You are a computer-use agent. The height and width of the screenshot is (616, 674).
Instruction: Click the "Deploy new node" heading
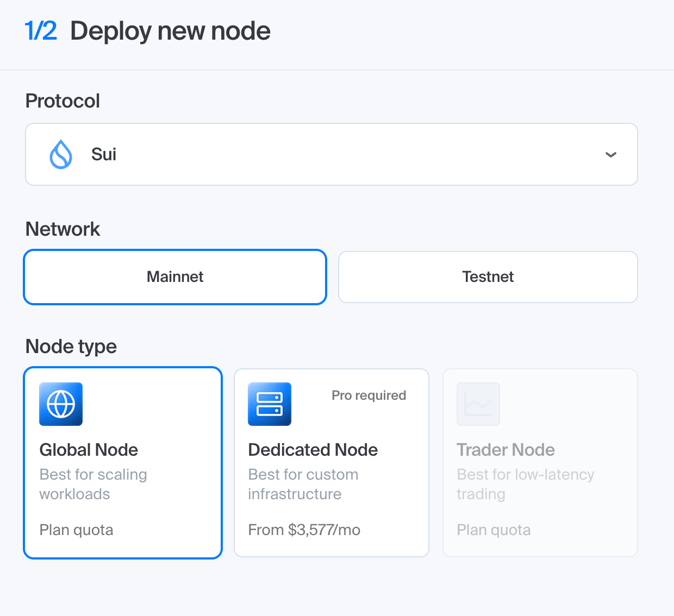pyautogui.click(x=170, y=31)
